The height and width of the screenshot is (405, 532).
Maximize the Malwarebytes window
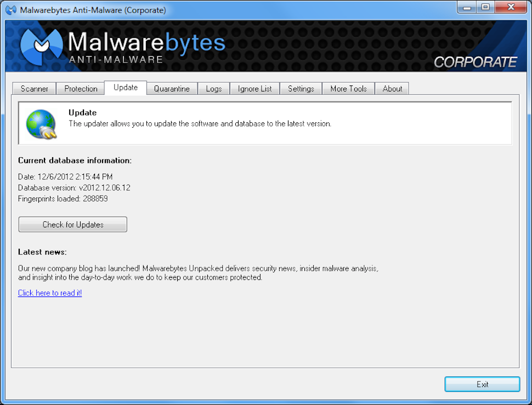pyautogui.click(x=485, y=7)
